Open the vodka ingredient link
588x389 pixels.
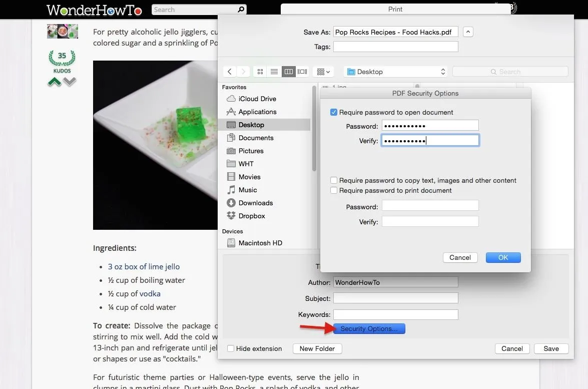(150, 294)
